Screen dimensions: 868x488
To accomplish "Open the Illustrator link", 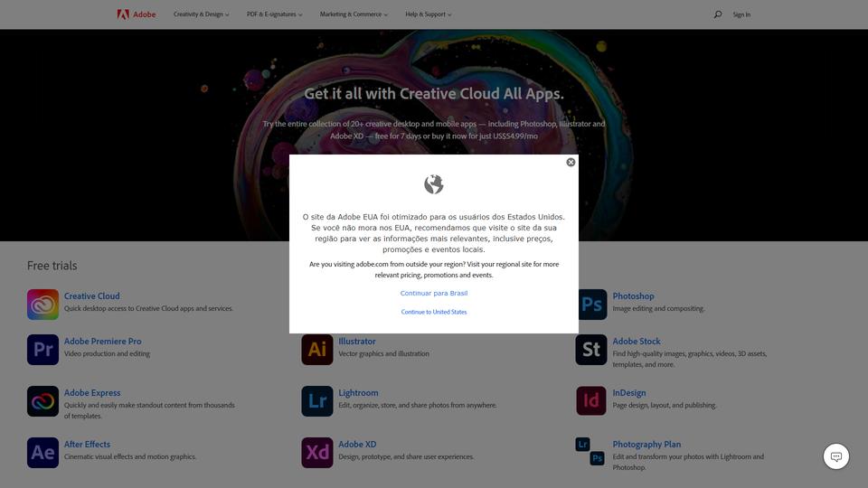I will pyautogui.click(x=357, y=342).
